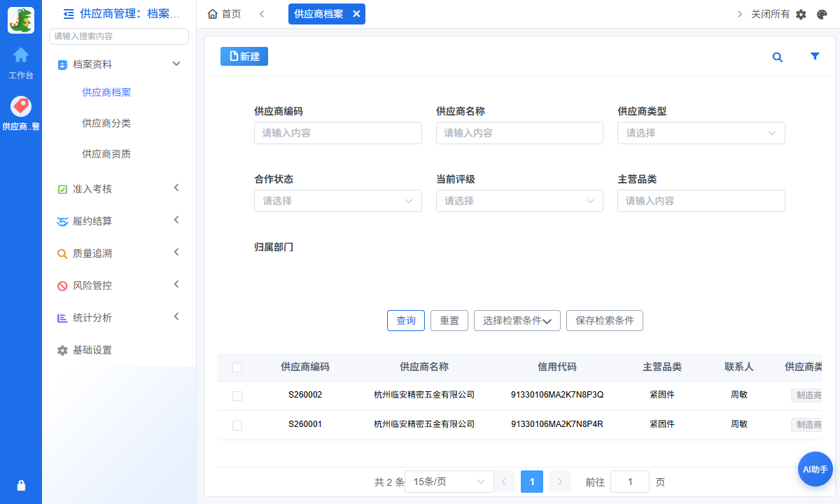This screenshot has width=840, height=504.
Task: Click the next page arrow
Action: 560,482
